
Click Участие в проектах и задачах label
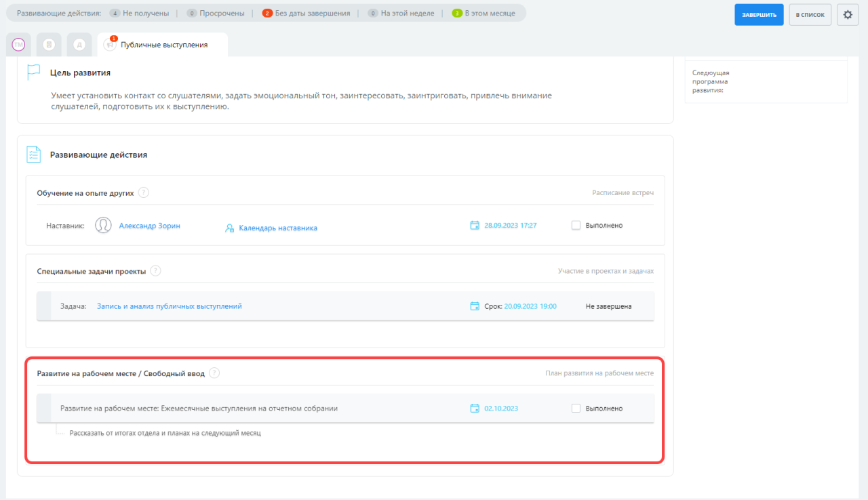coord(606,271)
